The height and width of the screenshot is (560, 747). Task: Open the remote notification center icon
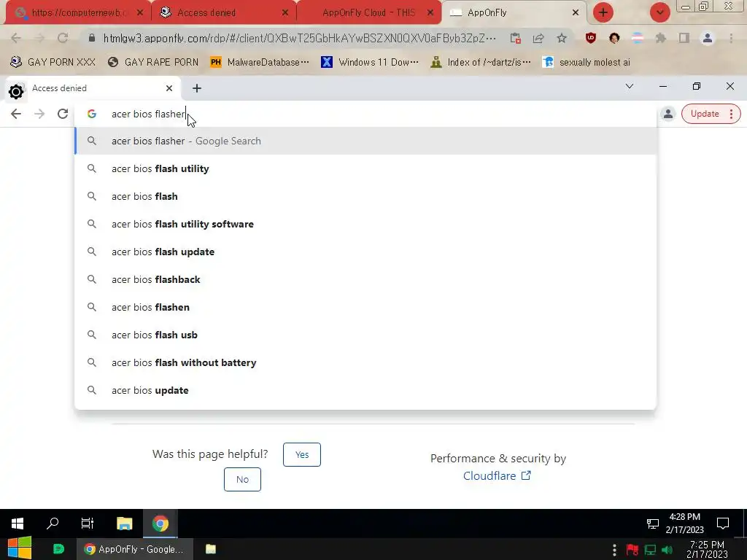coord(723,524)
